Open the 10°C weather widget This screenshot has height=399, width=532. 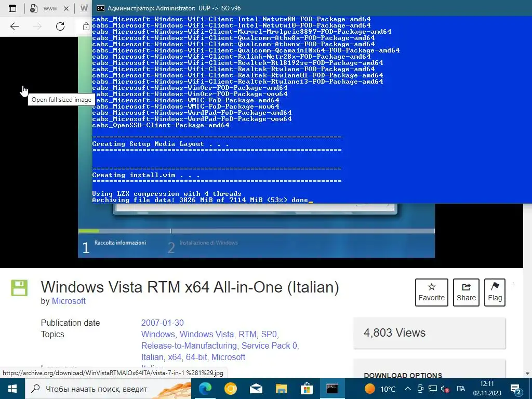point(380,389)
